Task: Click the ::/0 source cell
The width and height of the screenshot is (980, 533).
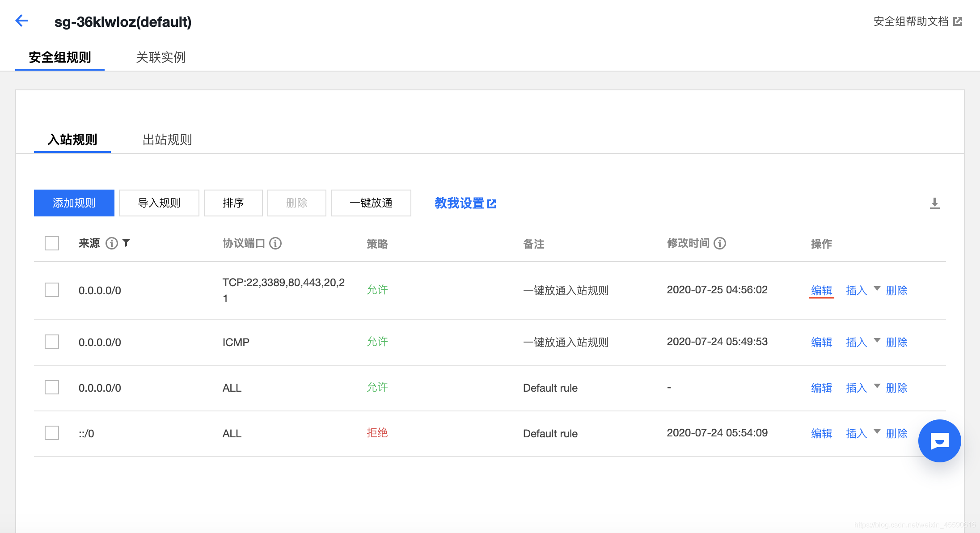Action: (86, 434)
